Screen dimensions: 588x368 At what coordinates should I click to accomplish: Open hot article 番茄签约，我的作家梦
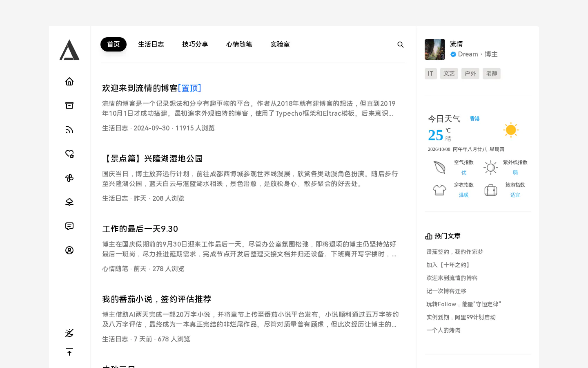click(x=455, y=252)
